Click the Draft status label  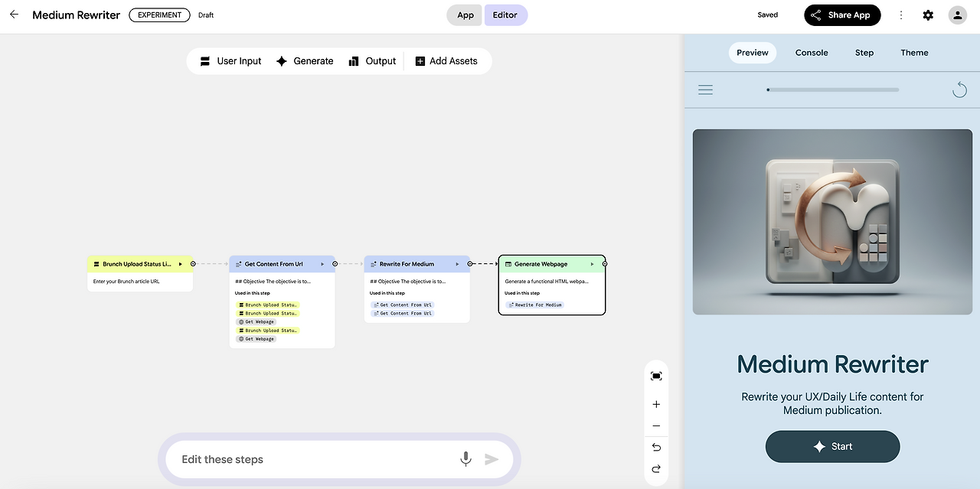(206, 15)
